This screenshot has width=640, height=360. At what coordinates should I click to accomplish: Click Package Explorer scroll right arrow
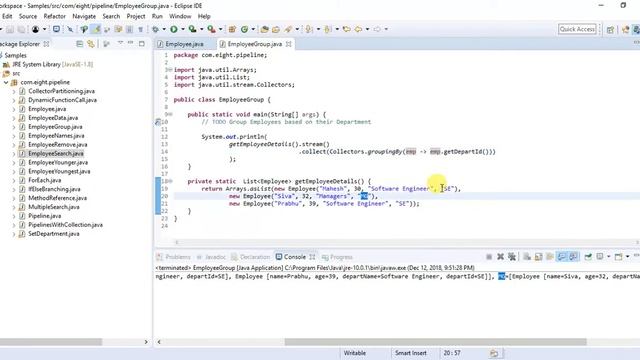(146, 342)
